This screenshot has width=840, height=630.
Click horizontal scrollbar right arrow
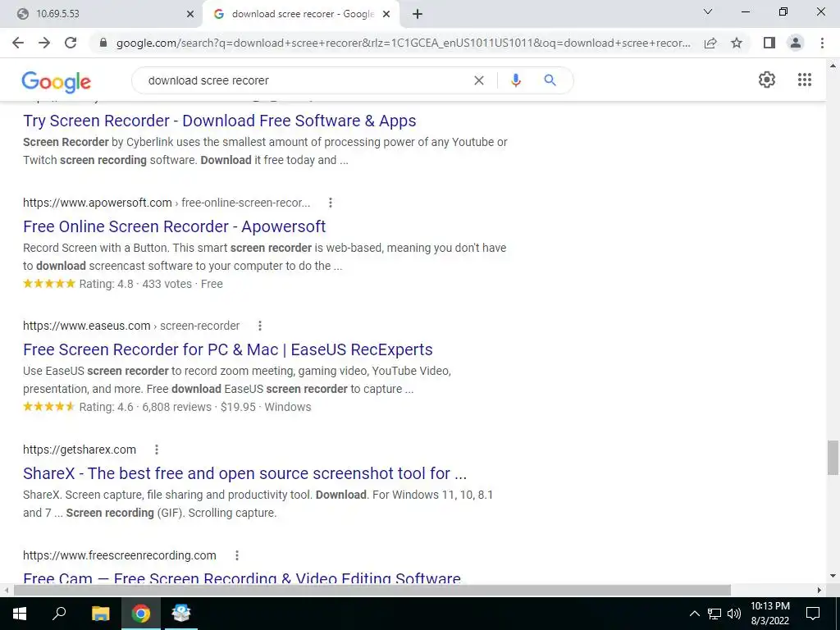(819, 590)
